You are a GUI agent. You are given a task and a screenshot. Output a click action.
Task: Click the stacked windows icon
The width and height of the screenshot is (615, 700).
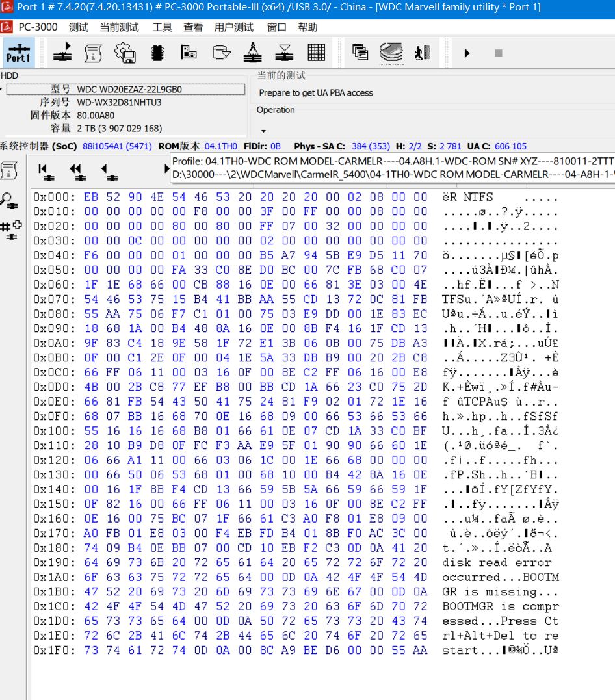click(360, 52)
